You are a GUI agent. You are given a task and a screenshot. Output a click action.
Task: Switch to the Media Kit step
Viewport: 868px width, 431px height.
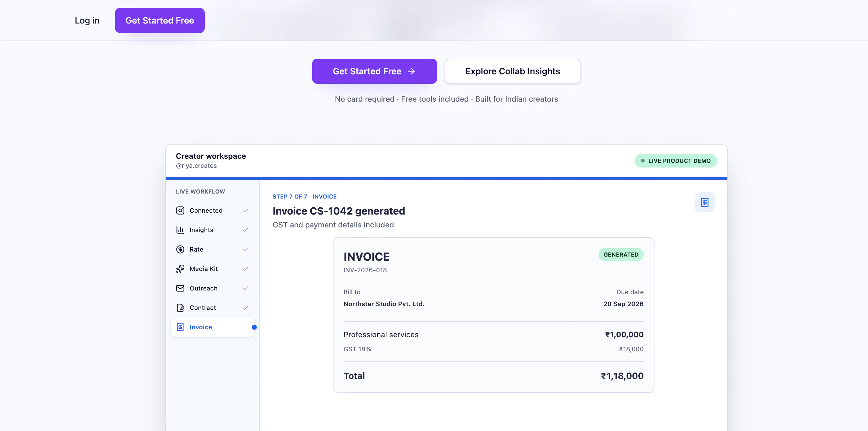[213, 269]
